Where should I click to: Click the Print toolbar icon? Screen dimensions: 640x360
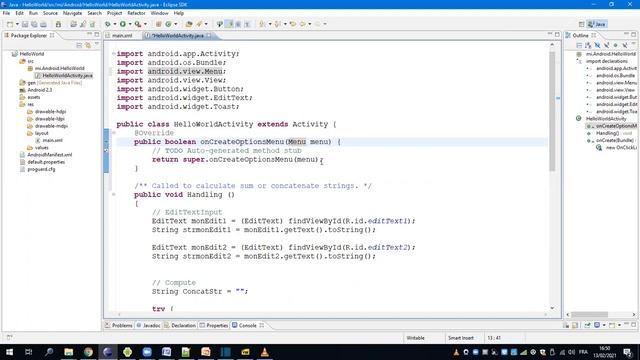point(43,24)
